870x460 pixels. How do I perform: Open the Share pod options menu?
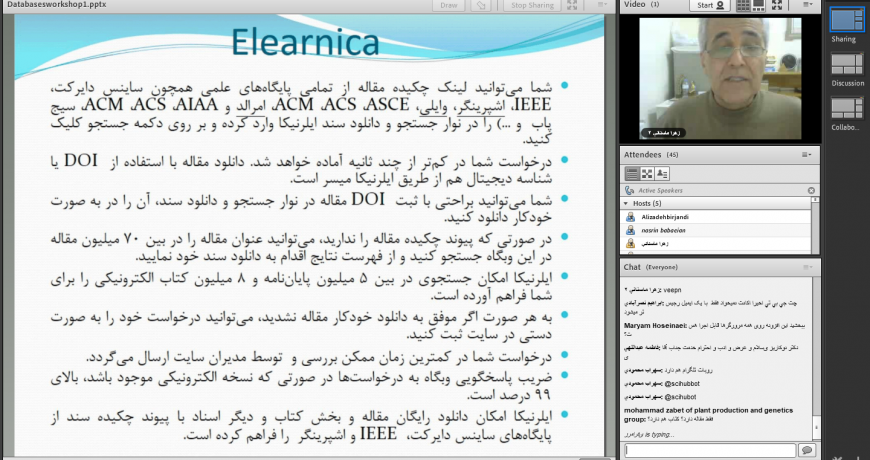602,5
